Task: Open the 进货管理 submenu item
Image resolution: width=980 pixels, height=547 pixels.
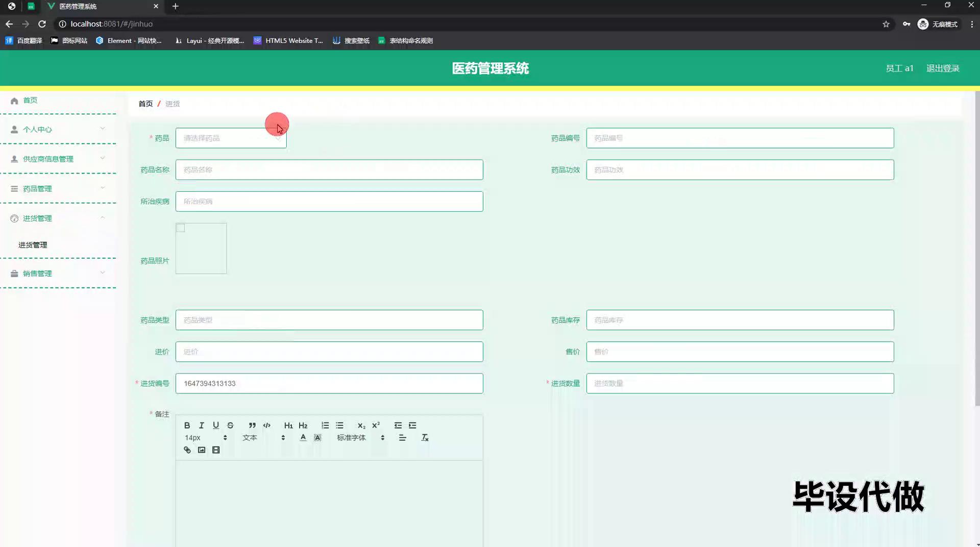Action: tap(33, 245)
